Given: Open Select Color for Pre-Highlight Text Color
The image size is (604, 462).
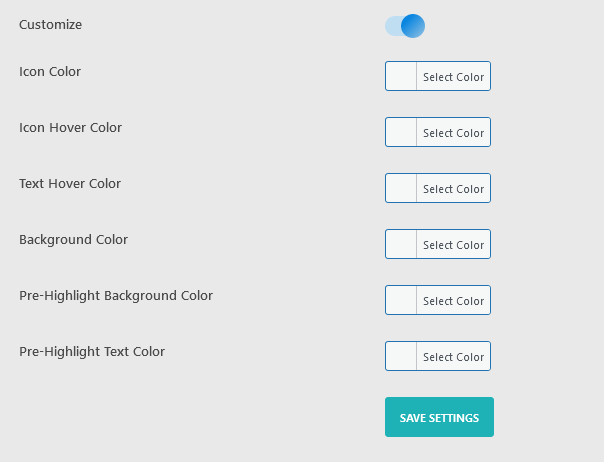Looking at the screenshot, I should [453, 357].
